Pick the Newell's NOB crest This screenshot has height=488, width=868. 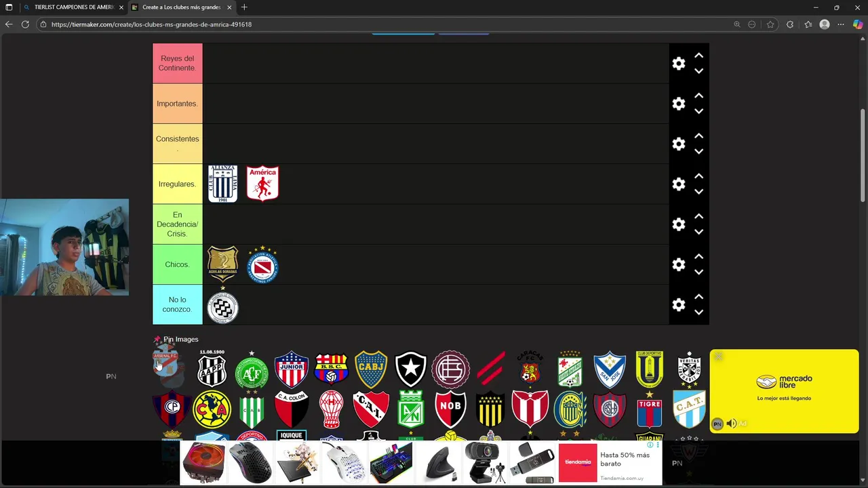coord(451,409)
